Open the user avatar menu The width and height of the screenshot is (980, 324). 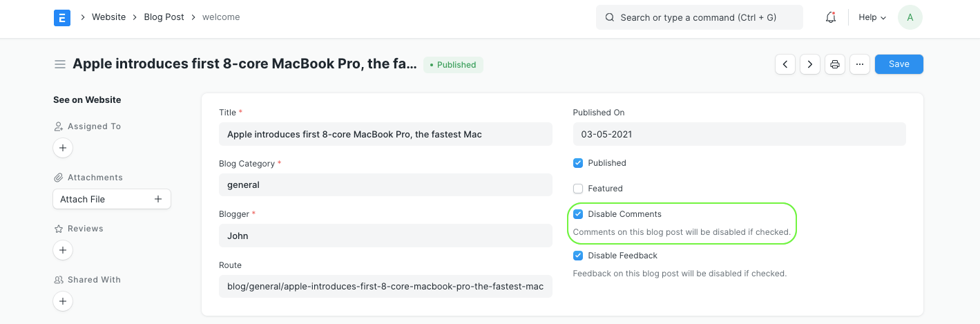(x=910, y=17)
